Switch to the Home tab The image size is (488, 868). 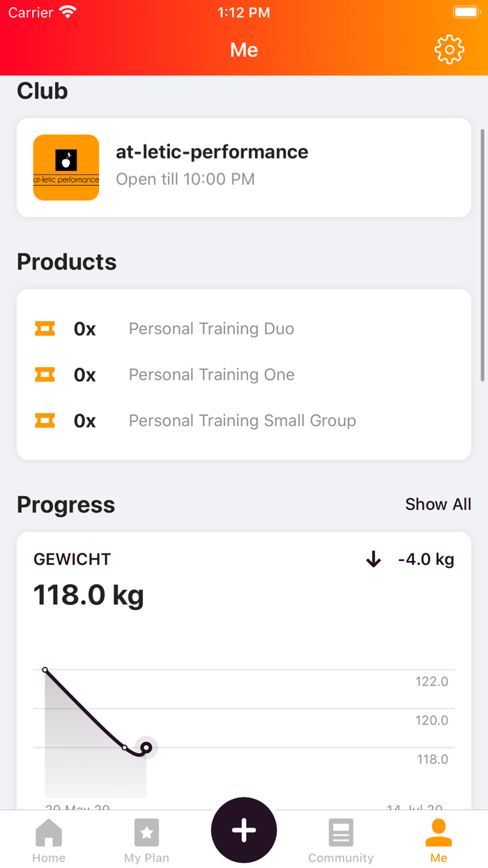pos(49,840)
